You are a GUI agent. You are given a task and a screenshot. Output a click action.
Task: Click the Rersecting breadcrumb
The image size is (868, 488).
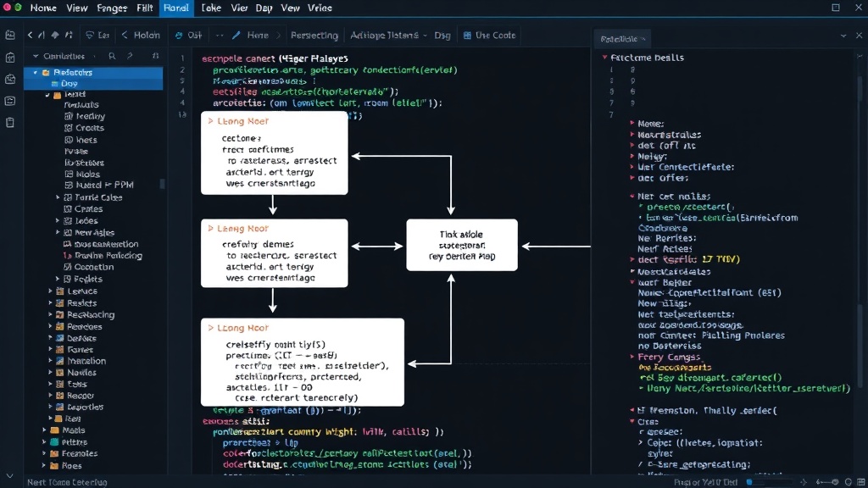(x=314, y=35)
